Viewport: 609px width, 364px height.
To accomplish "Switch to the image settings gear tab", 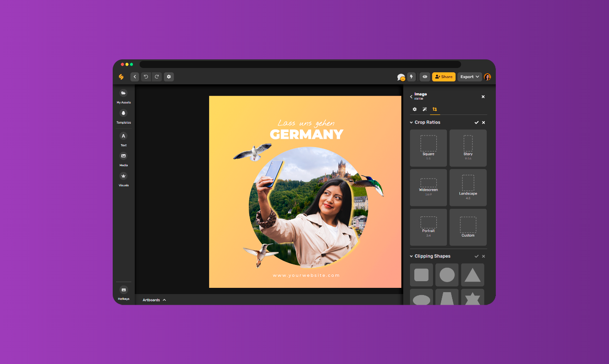I will (x=415, y=109).
